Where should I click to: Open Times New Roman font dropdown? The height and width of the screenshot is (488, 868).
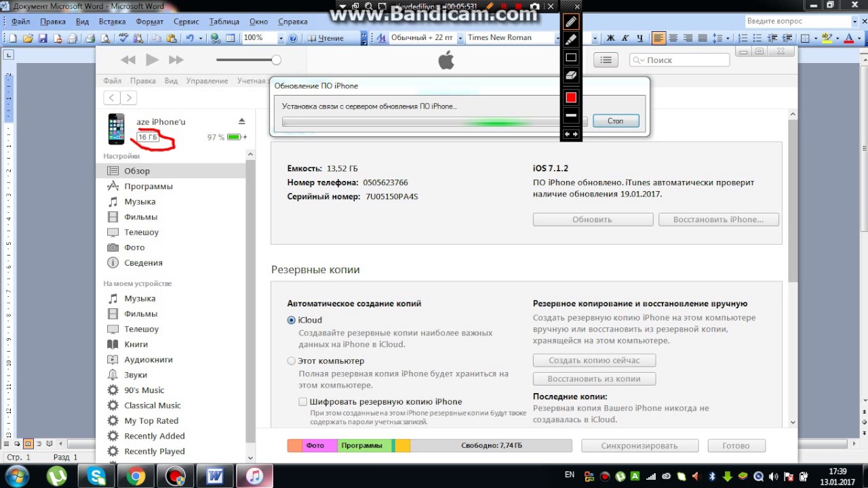click(x=556, y=38)
